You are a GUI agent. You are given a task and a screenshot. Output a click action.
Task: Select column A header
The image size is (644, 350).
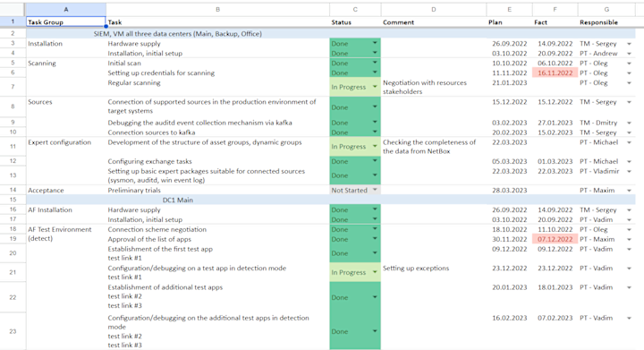click(x=65, y=10)
